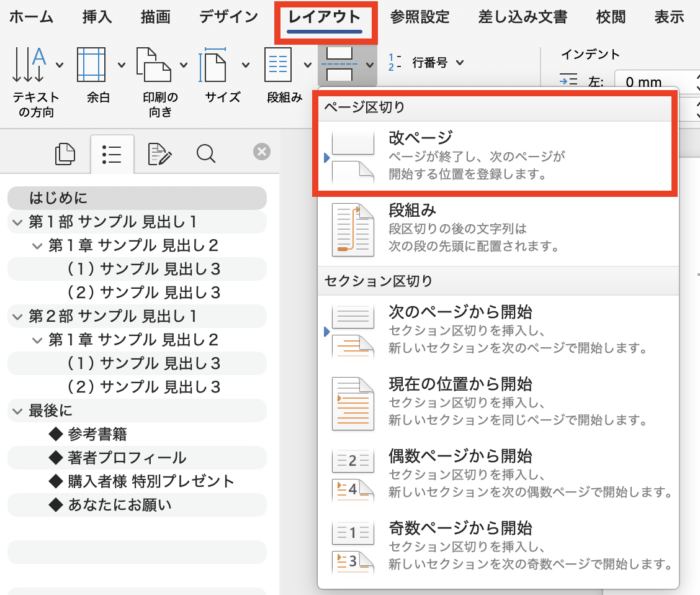The height and width of the screenshot is (595, 700).
Task: Open the 印刷の向き dropdown arrow
Action: [183, 65]
